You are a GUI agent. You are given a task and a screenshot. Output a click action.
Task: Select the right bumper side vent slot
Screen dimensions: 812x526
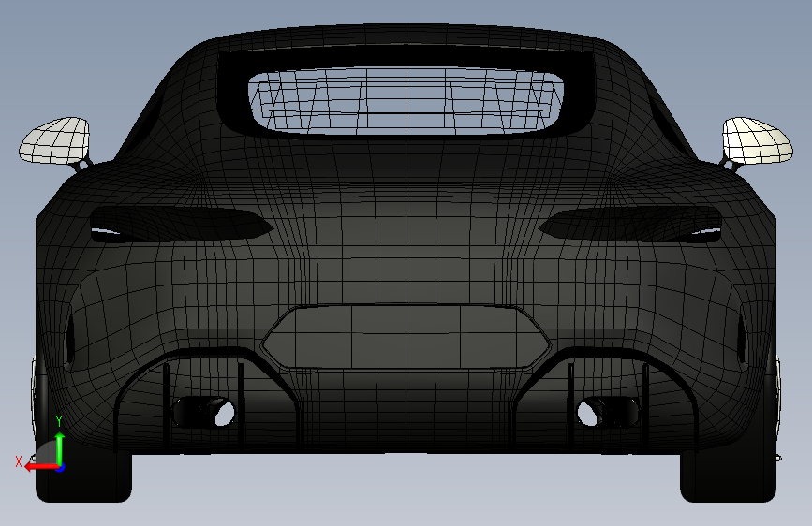tap(742, 339)
